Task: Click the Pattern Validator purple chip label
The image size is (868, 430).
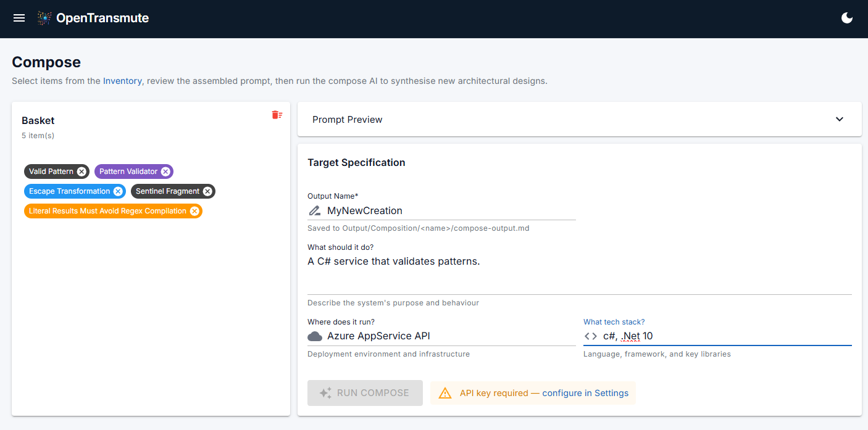Action: (x=128, y=172)
